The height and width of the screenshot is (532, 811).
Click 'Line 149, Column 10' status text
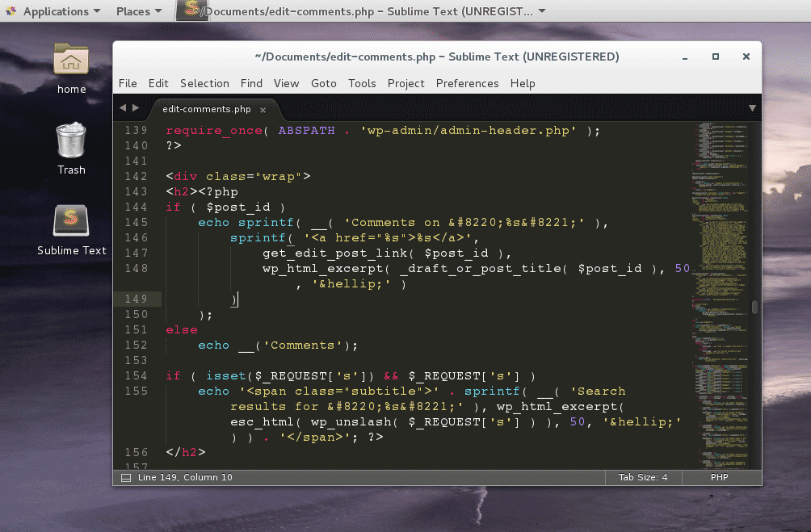(x=185, y=477)
